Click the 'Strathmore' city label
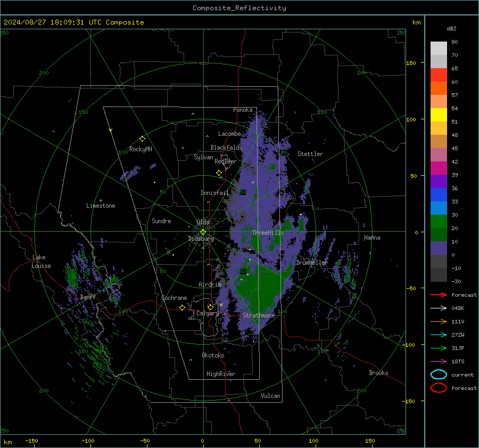The width and height of the screenshot is (479, 448). click(x=259, y=315)
